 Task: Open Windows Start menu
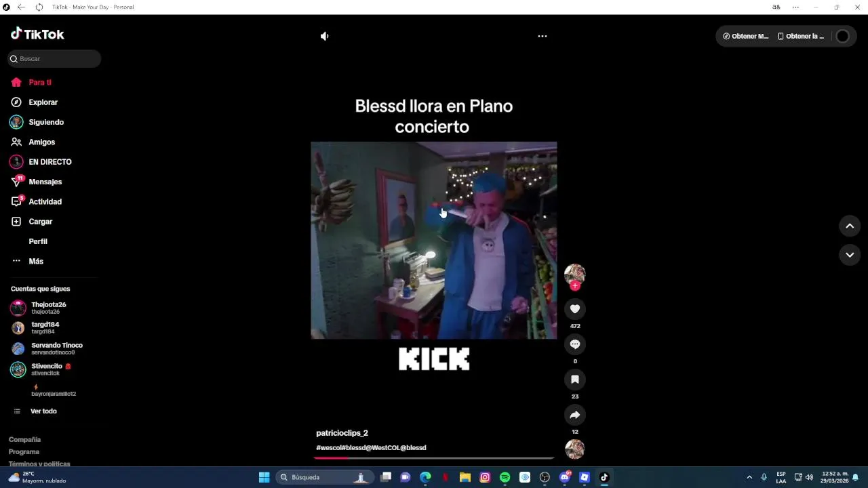264,477
